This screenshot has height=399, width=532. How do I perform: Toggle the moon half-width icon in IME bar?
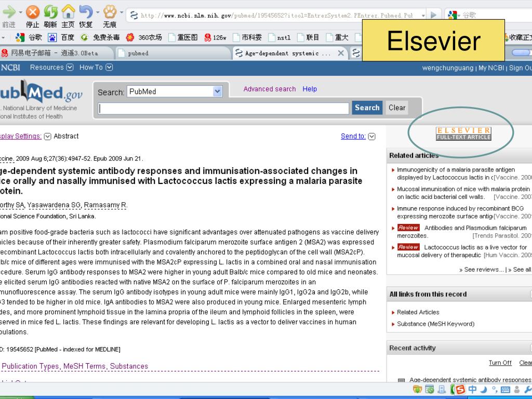click(x=484, y=389)
